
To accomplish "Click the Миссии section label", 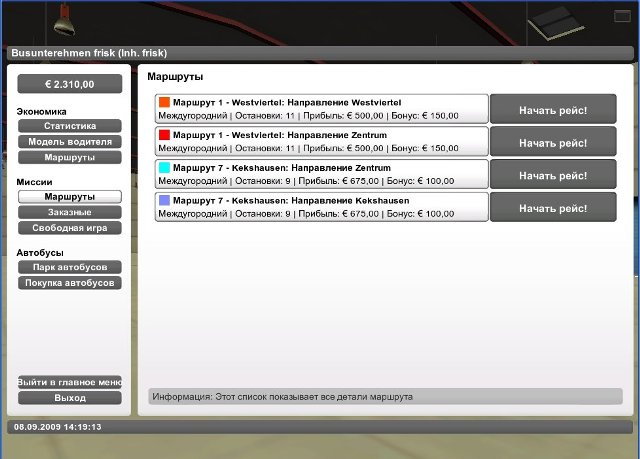I will click(x=34, y=182).
